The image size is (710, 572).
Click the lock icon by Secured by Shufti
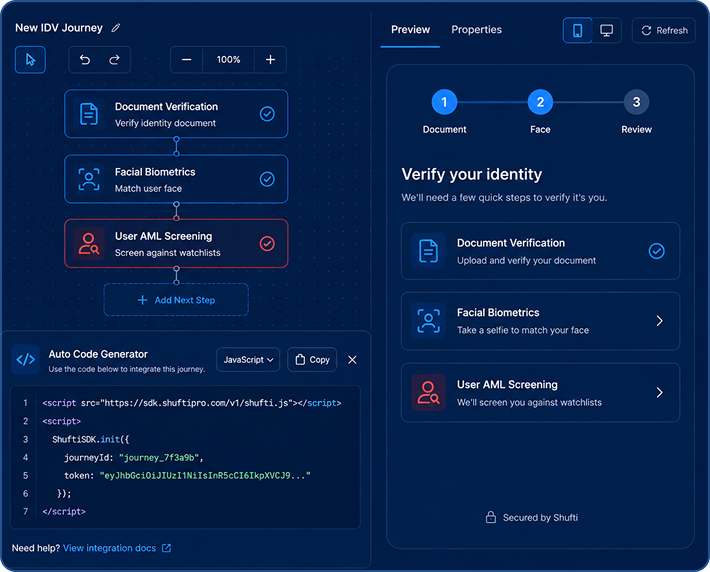490,517
